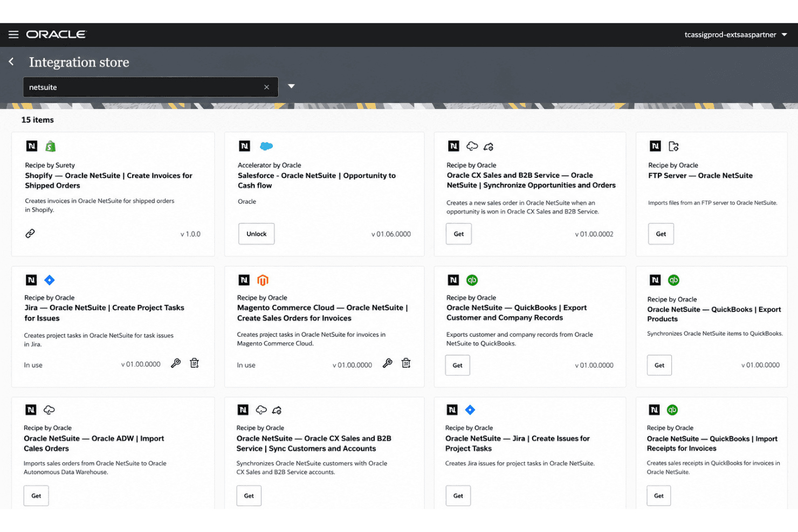Open the Salesforce Opportunity to Cash flow title
Image resolution: width=798 pixels, height=532 pixels.
(317, 181)
